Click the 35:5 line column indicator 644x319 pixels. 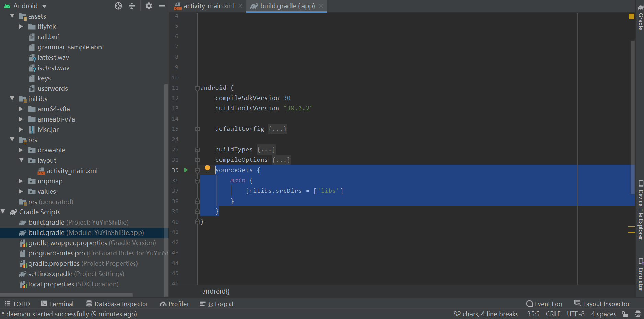click(x=533, y=314)
